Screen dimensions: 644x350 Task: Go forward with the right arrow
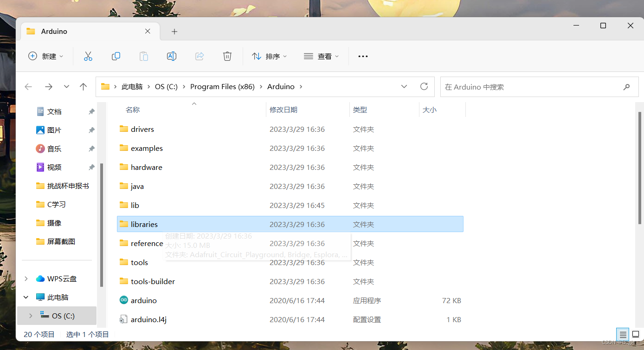point(48,86)
